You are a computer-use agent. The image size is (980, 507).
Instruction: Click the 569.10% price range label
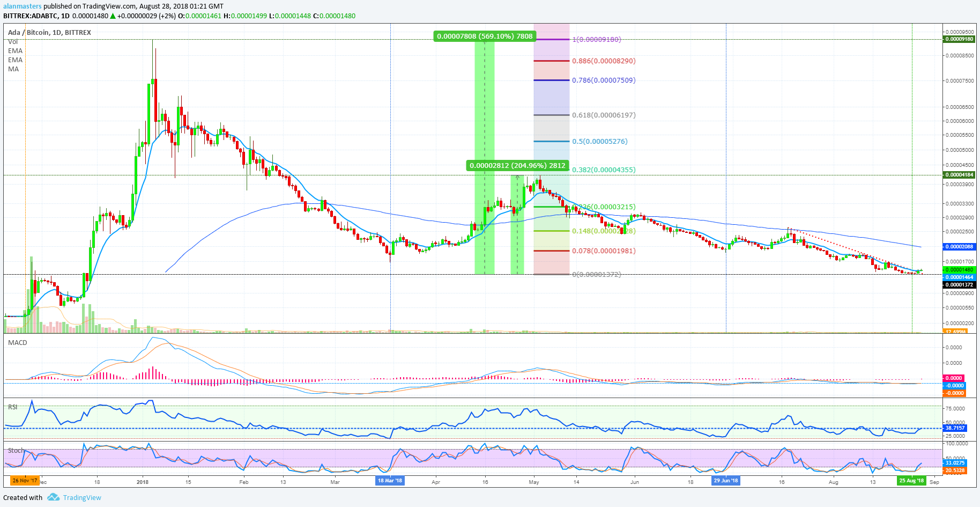[485, 36]
